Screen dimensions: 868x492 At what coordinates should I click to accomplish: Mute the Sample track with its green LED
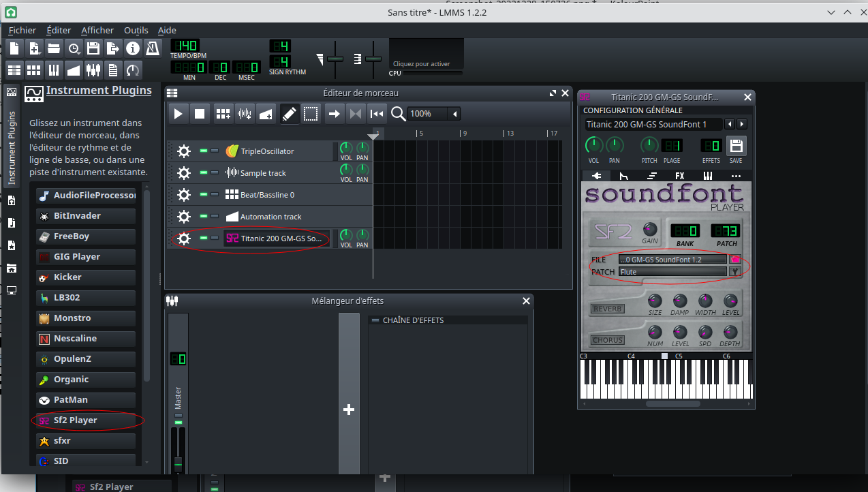pos(203,172)
